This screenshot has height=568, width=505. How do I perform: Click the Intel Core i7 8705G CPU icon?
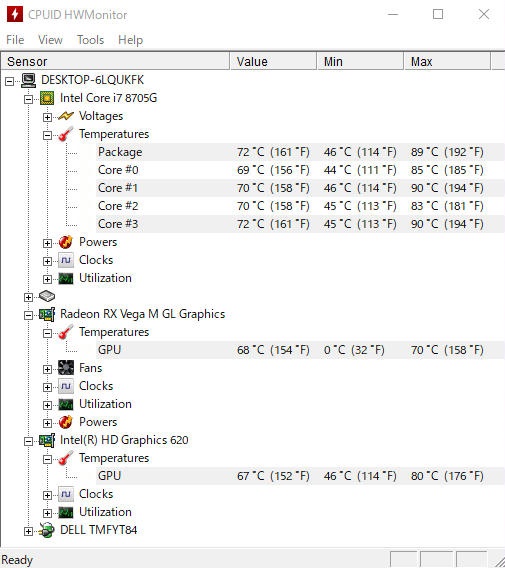tap(47, 98)
